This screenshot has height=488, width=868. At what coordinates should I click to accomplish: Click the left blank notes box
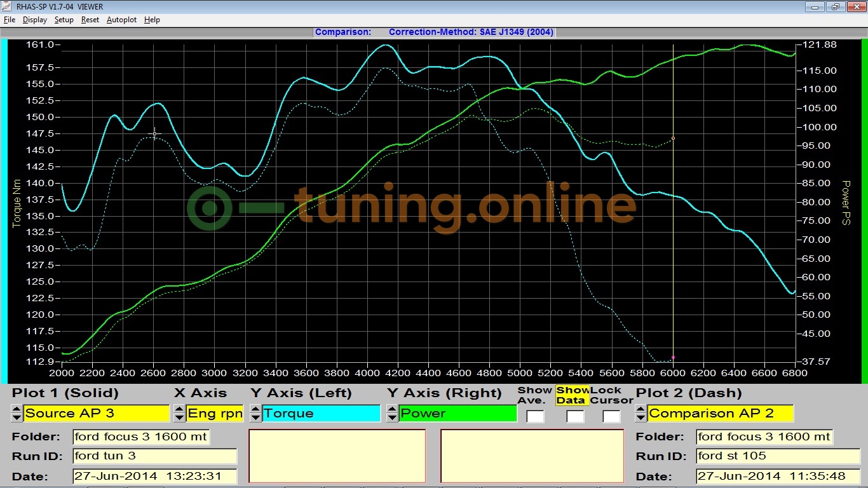click(337, 456)
